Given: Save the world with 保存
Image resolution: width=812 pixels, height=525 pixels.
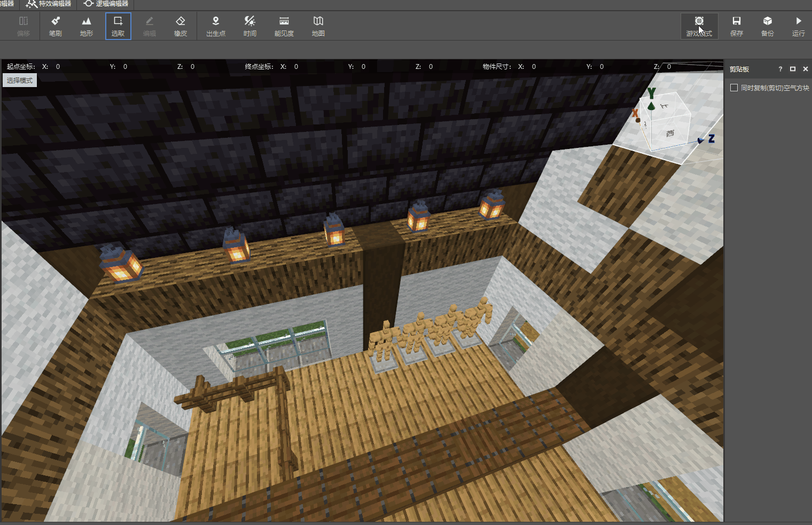Looking at the screenshot, I should tap(737, 26).
